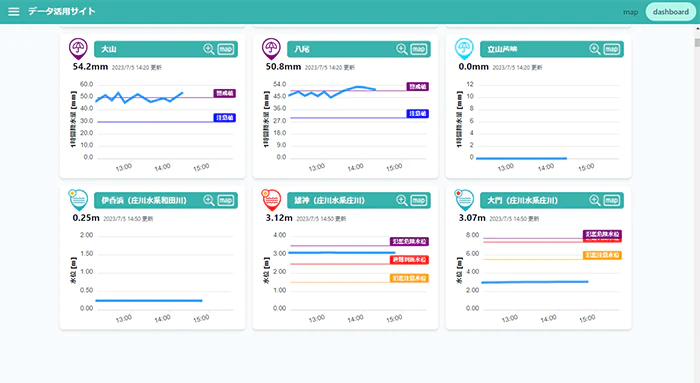Switch to the map view
This screenshot has height=383, width=700.
click(x=630, y=12)
